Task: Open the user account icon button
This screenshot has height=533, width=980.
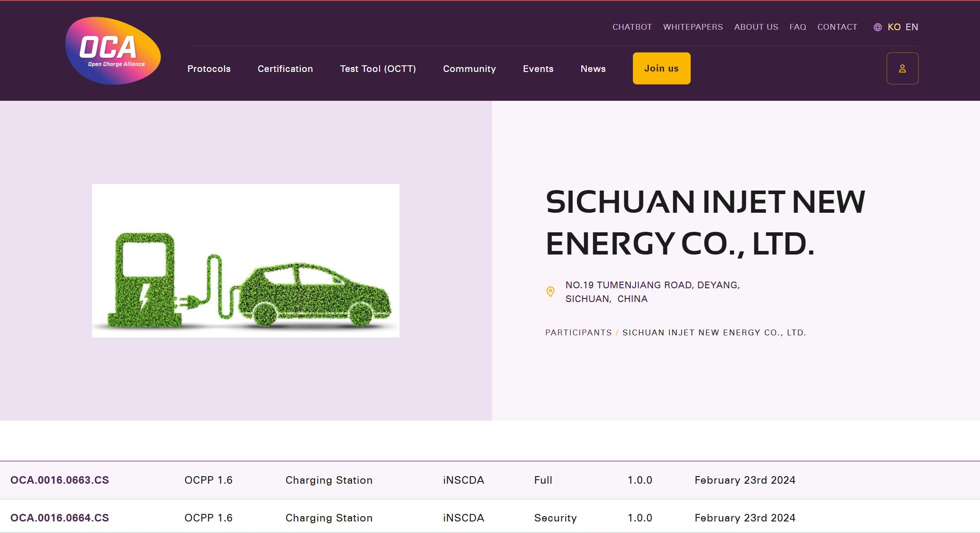Action: point(902,68)
